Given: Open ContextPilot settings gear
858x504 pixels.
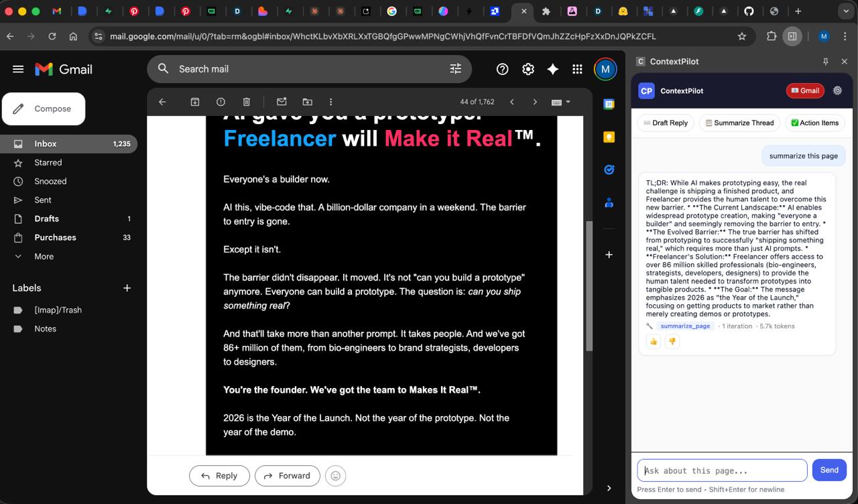Looking at the screenshot, I should coord(837,90).
